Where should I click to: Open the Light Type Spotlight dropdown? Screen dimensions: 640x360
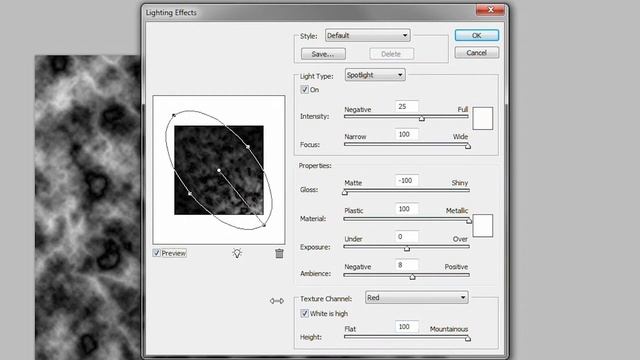click(x=375, y=75)
